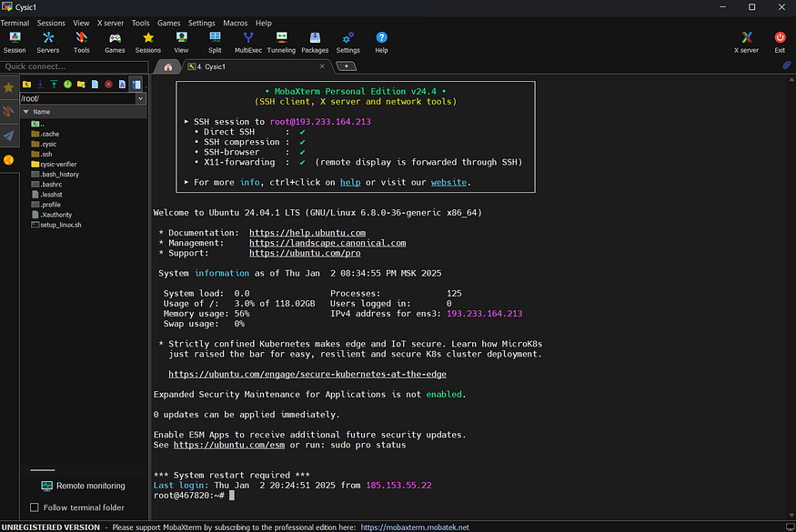Close the Cysic1 session tab
Viewport: 796px width, 532px height.
tap(322, 66)
